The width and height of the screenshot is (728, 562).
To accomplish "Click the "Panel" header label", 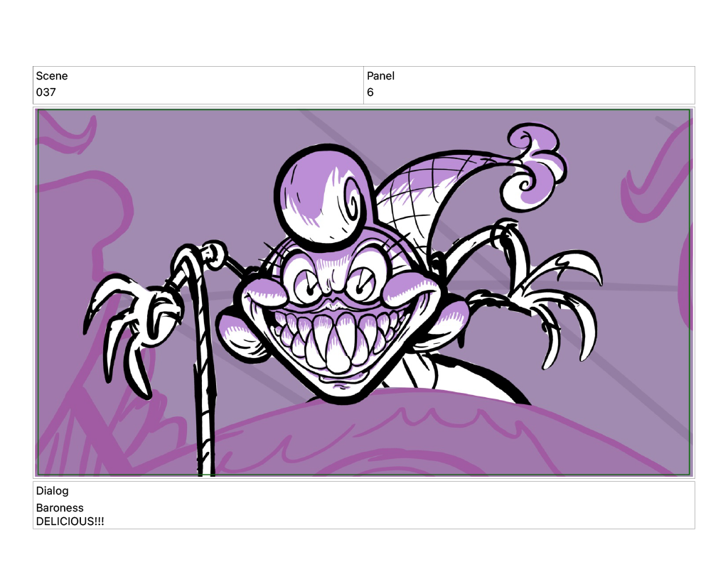I will pyautogui.click(x=380, y=76).
